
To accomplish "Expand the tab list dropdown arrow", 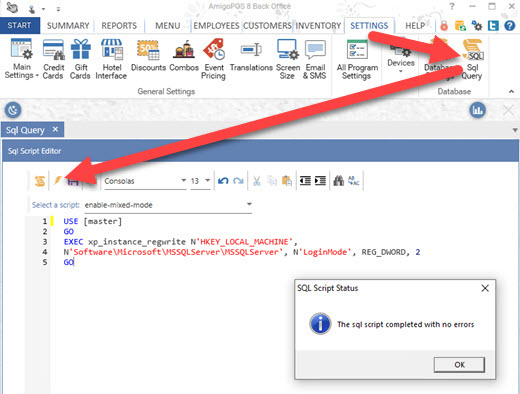I will (515, 130).
